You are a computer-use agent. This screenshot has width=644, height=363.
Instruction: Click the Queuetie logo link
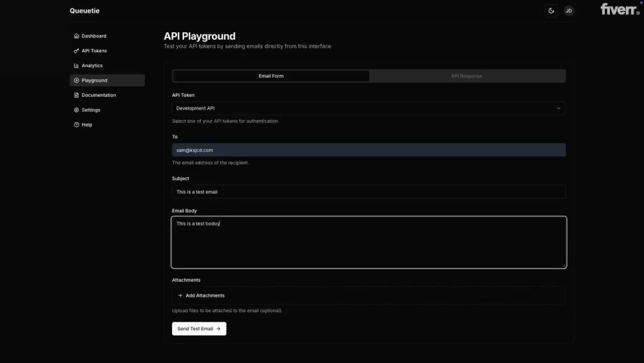[84, 11]
